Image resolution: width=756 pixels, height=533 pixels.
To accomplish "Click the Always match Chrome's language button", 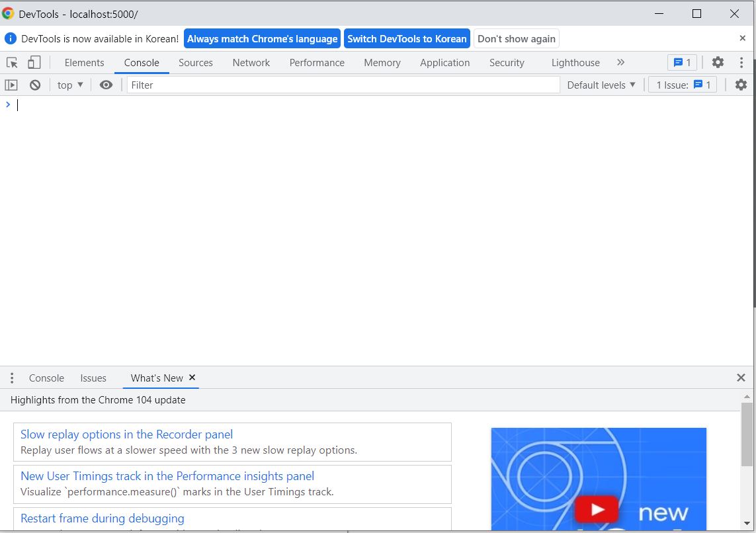I will pos(263,38).
